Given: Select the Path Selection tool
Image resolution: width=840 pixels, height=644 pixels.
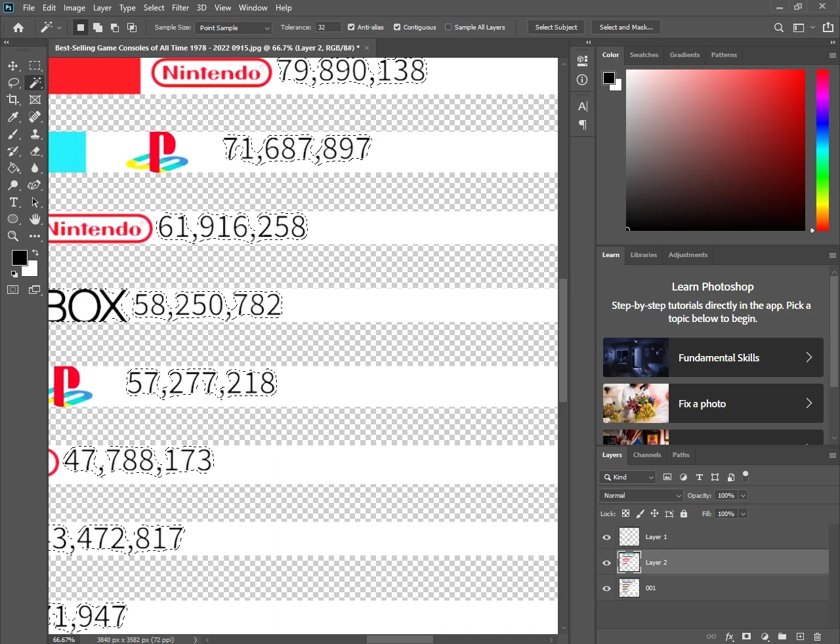Looking at the screenshot, I should pyautogui.click(x=35, y=202).
